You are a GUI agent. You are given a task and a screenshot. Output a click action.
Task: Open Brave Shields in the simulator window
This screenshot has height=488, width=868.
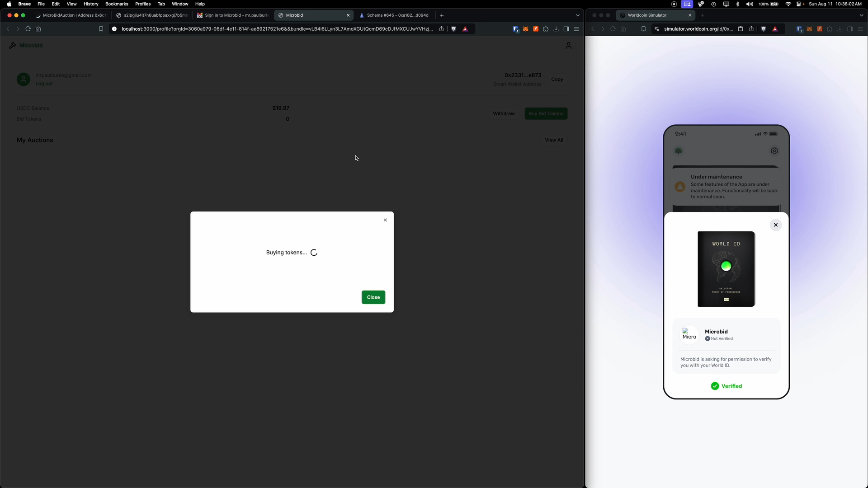click(x=764, y=29)
